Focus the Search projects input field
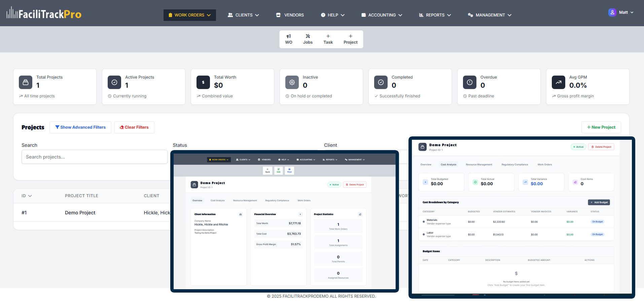 point(95,157)
